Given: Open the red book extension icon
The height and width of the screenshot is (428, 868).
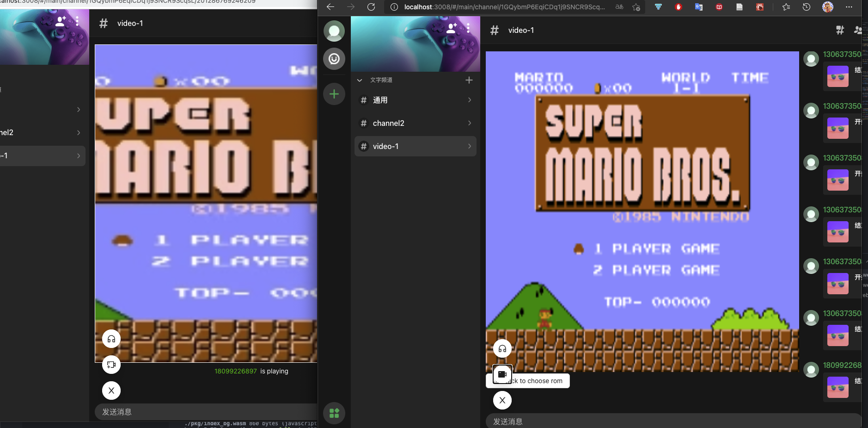Looking at the screenshot, I should point(719,7).
